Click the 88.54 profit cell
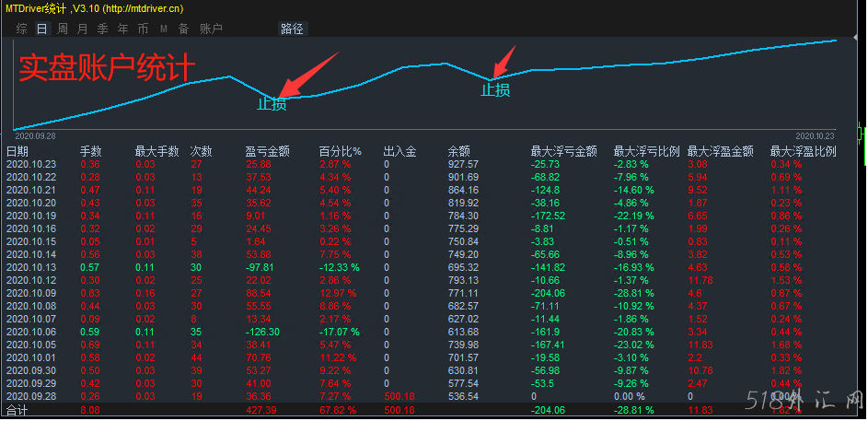Image resolution: width=868 pixels, height=421 pixels. click(258, 293)
